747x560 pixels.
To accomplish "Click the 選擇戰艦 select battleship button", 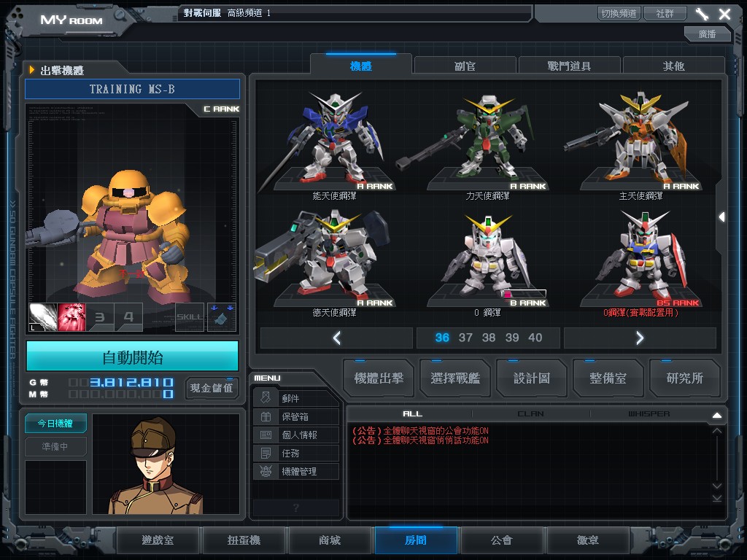I will [x=455, y=378].
